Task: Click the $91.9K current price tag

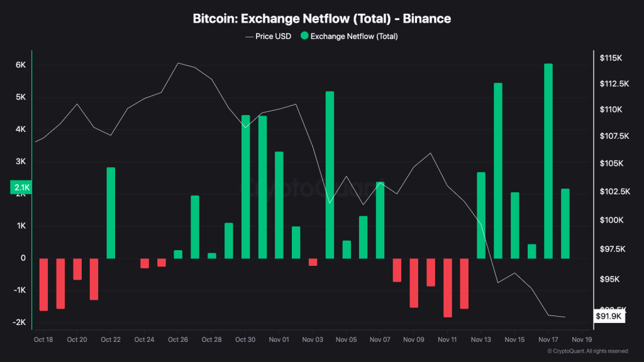Action: [609, 316]
